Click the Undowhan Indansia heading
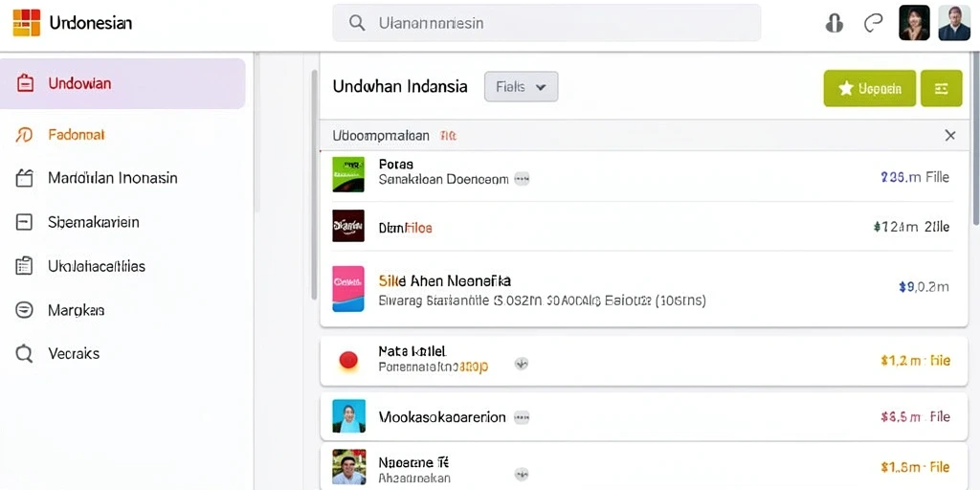Screen dimensions: 980x490 pos(400,86)
